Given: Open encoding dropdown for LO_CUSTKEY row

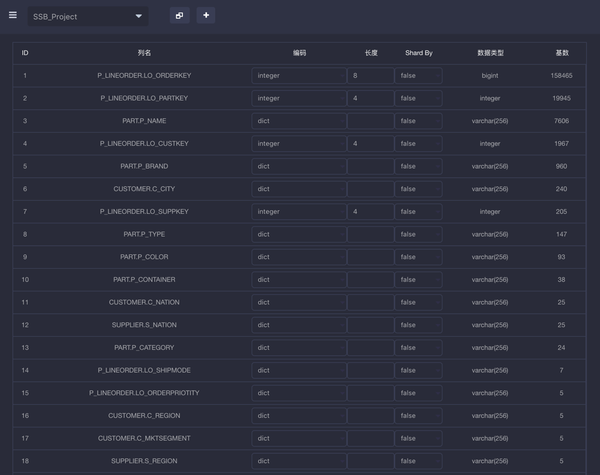Looking at the screenshot, I should [299, 144].
